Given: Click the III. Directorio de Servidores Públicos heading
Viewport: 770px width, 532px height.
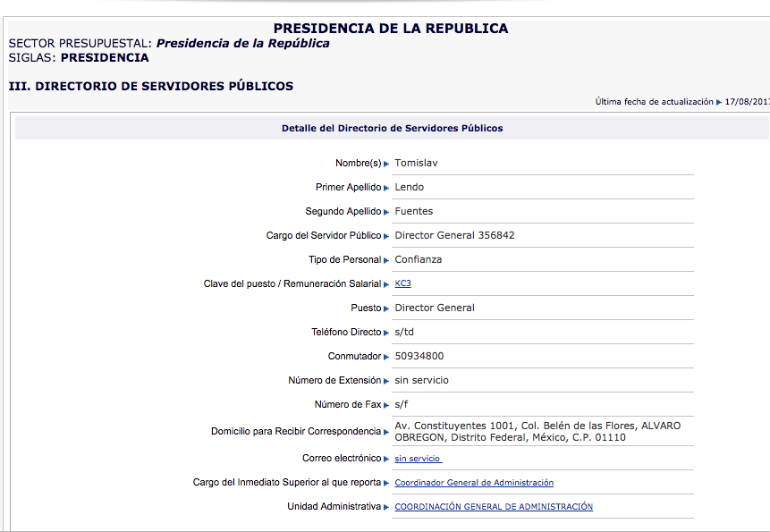Looking at the screenshot, I should pos(150,87).
